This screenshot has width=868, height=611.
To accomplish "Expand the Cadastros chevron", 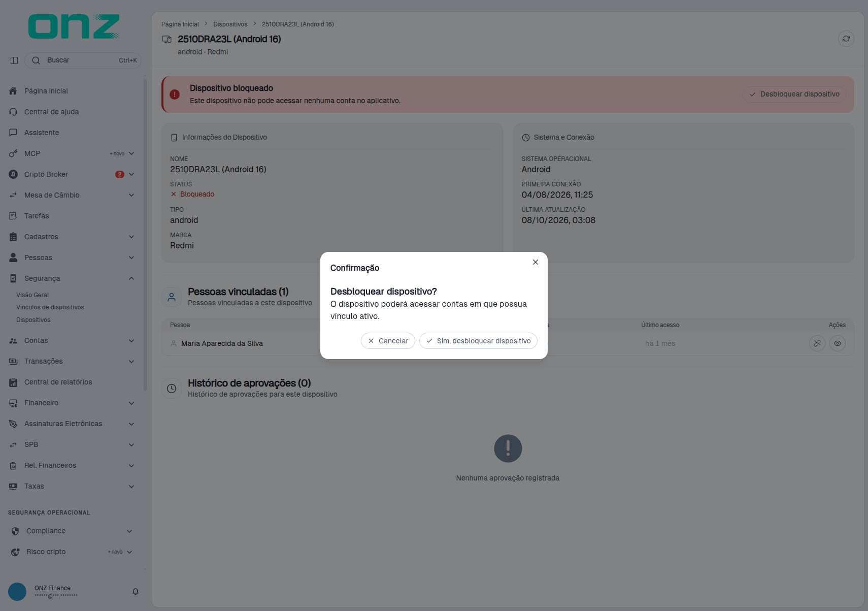I will pyautogui.click(x=131, y=237).
